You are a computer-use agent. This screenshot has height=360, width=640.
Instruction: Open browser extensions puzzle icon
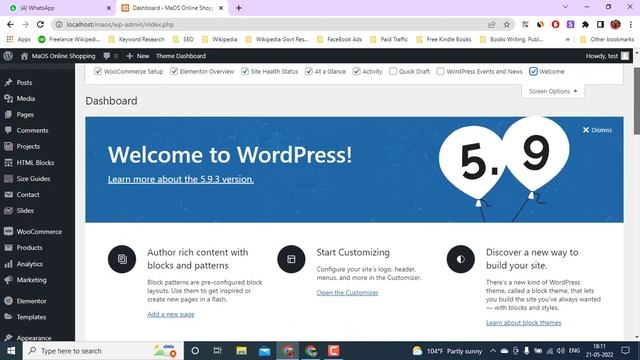click(x=585, y=24)
